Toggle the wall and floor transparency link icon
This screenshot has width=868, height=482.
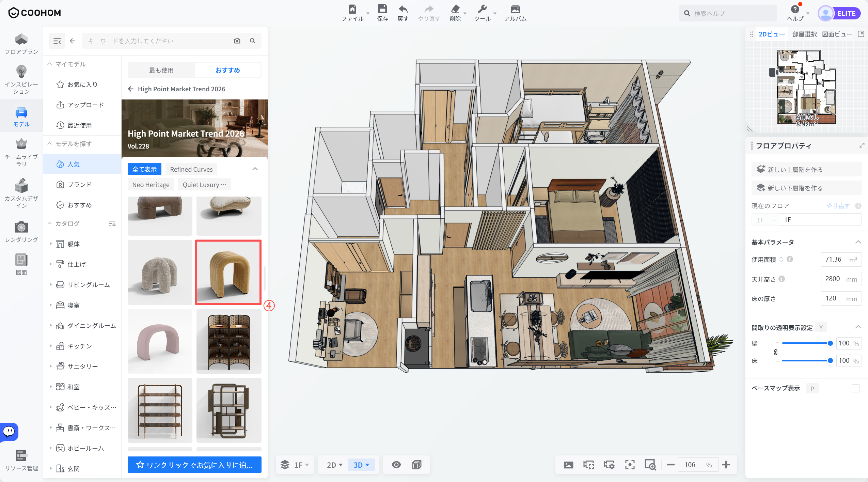(776, 352)
